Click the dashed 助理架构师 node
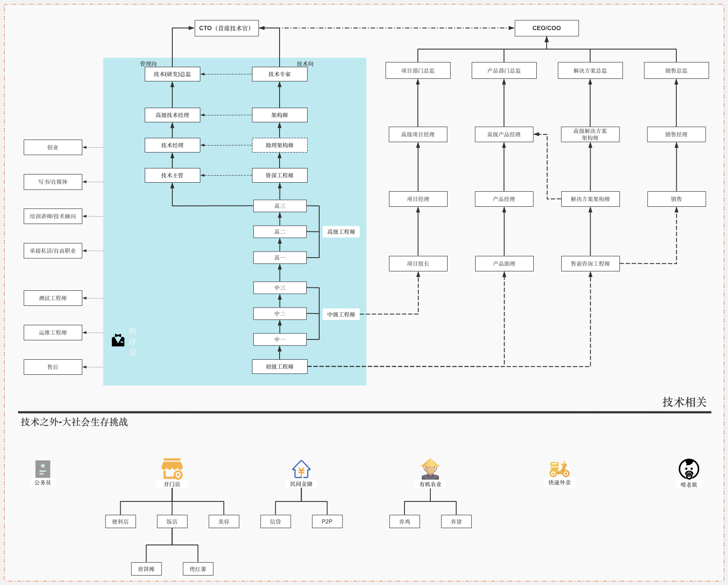Viewport: 728px width, 585px height. (x=280, y=145)
